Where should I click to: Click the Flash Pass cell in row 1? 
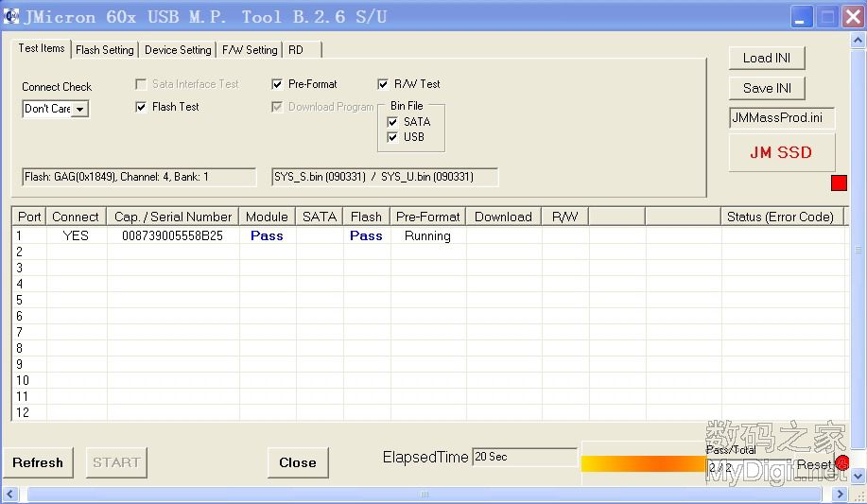(x=366, y=236)
